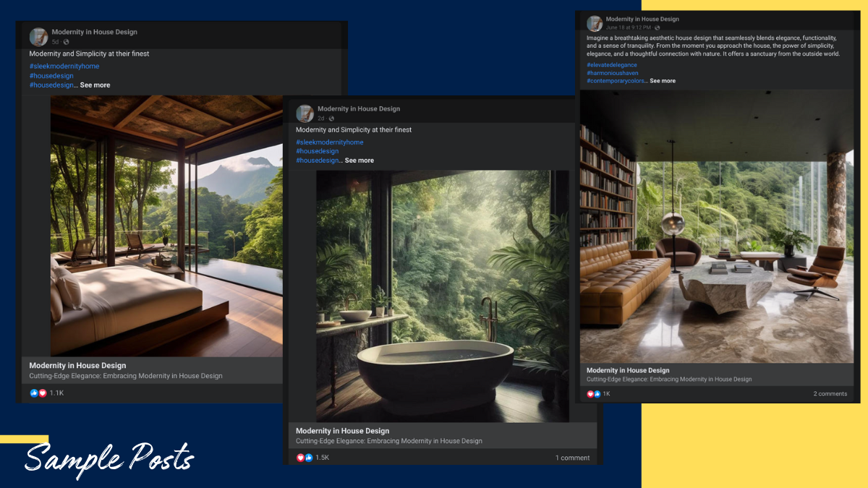Click the 5d post timestamp
Viewport: 868px width, 488px height.
pos(55,42)
